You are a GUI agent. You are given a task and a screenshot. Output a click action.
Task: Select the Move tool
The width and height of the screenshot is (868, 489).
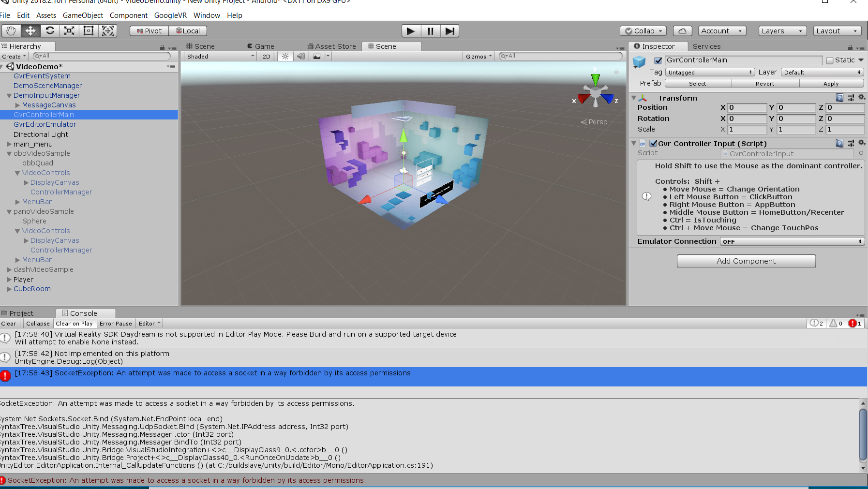point(30,30)
